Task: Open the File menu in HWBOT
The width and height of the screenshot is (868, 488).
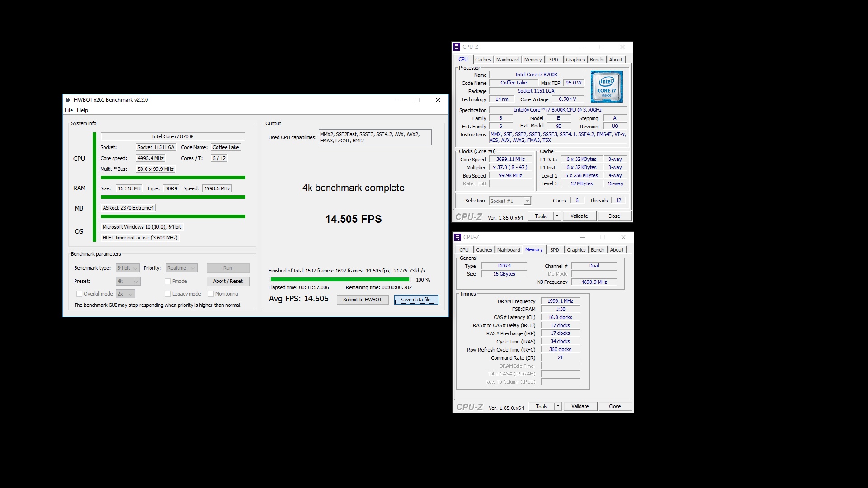Action: (x=69, y=110)
